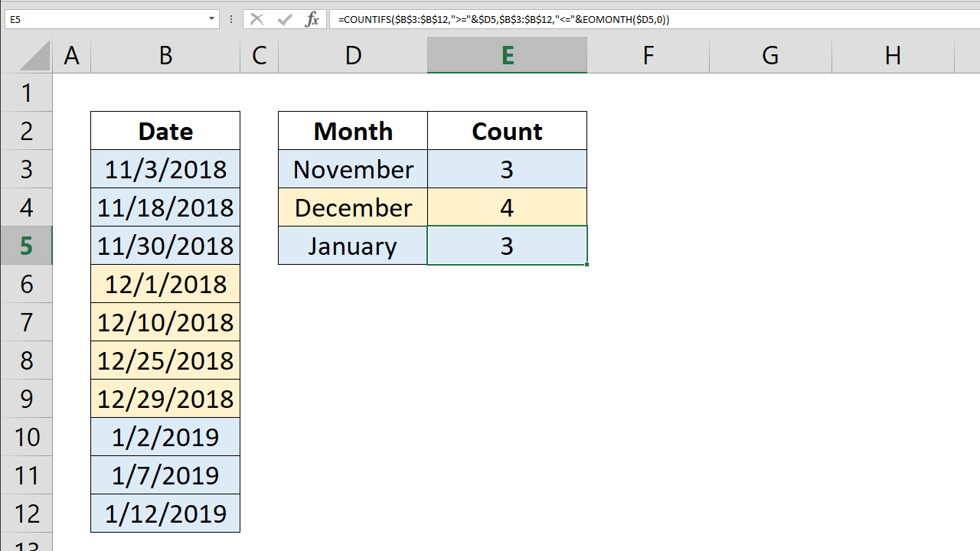Select cell with date 12/29/2018

pyautogui.click(x=165, y=399)
